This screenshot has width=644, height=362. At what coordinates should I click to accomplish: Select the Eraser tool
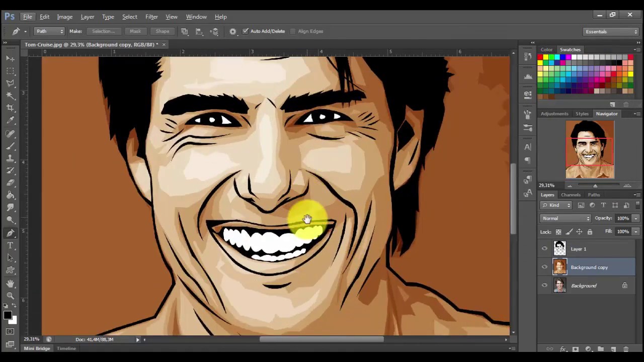(11, 183)
